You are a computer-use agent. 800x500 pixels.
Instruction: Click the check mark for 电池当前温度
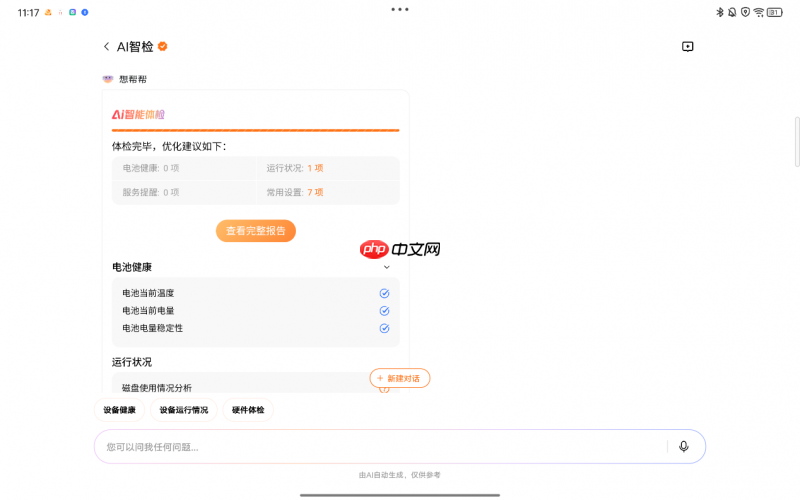pos(384,293)
